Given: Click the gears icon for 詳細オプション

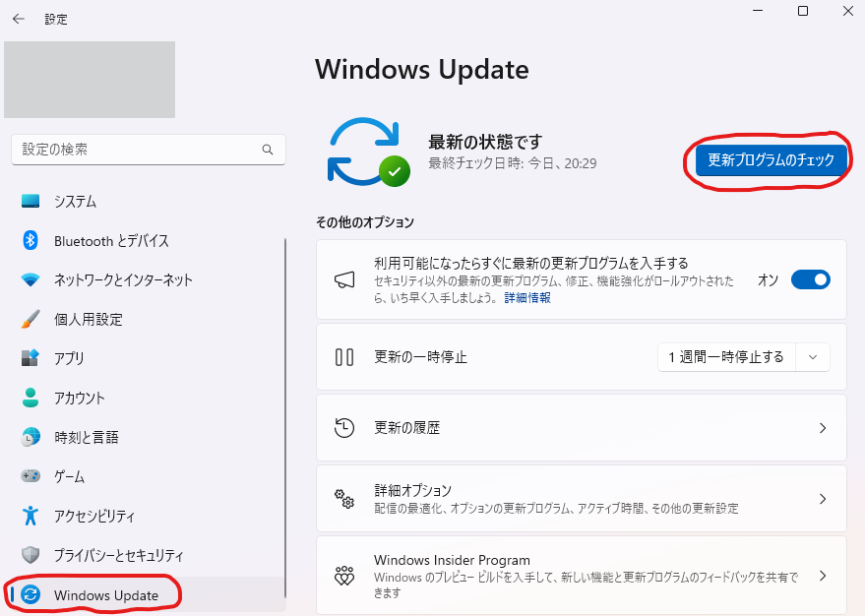Looking at the screenshot, I should (x=344, y=499).
